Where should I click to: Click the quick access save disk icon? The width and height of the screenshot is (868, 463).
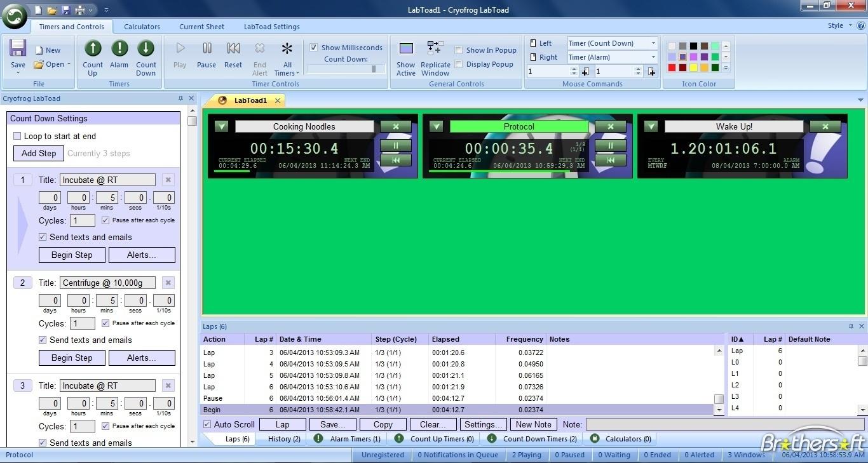[x=66, y=10]
